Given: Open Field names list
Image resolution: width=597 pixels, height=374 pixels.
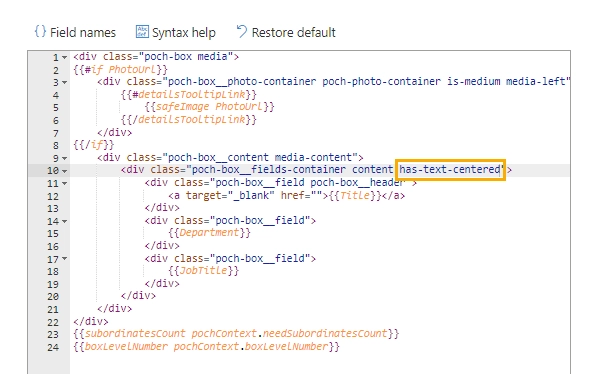Looking at the screenshot, I should coord(75,32).
